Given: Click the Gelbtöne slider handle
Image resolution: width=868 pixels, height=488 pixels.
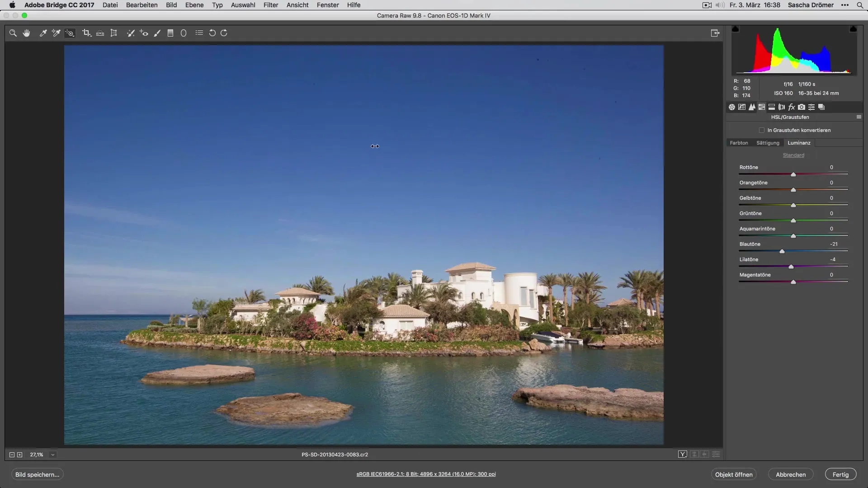Looking at the screenshot, I should click(x=793, y=205).
